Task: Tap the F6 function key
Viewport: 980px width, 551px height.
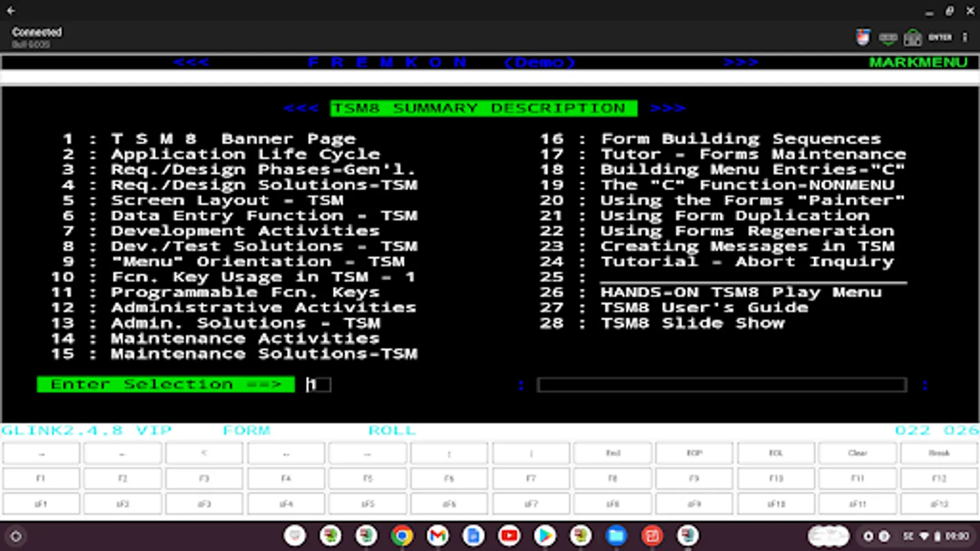Action: [x=450, y=478]
